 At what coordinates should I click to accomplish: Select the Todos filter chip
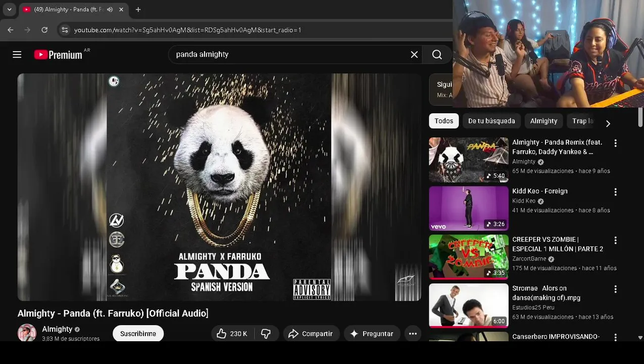pos(444,121)
